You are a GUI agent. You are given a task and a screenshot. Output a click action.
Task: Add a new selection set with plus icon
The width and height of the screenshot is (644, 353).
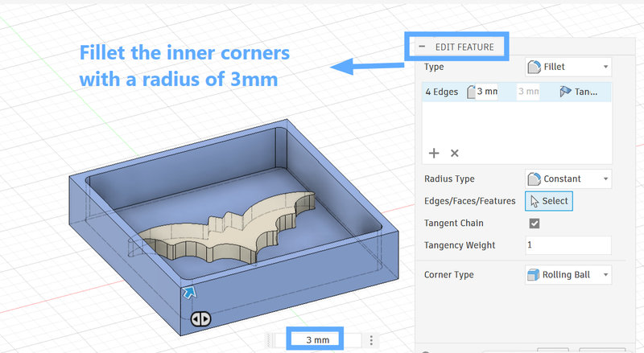click(x=434, y=153)
